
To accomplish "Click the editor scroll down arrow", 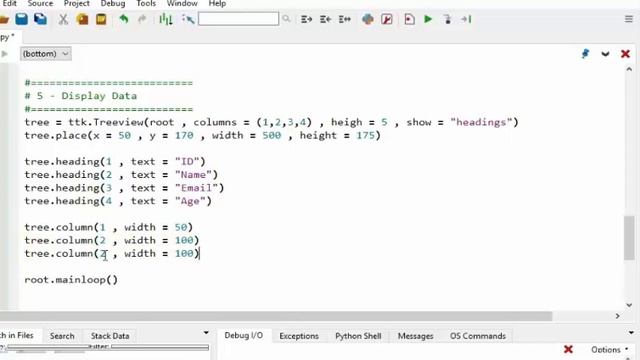I will coord(629,305).
